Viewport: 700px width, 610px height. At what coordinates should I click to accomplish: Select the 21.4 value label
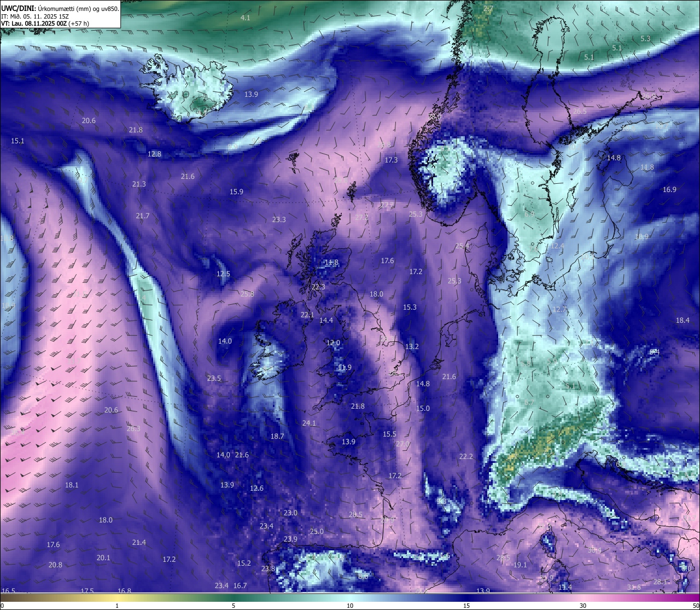tap(139, 543)
